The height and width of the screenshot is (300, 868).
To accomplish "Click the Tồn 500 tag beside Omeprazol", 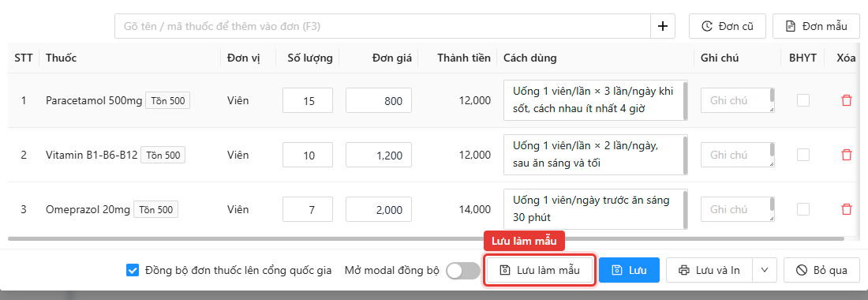I will [155, 209].
